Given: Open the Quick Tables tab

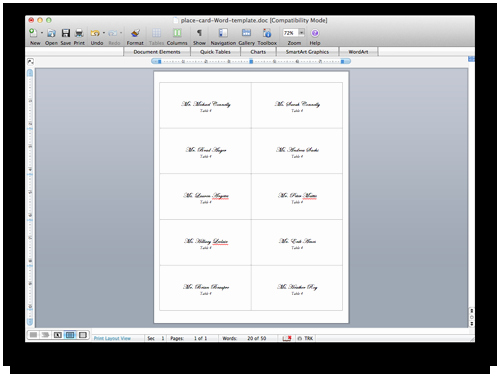Looking at the screenshot, I should click(215, 52).
